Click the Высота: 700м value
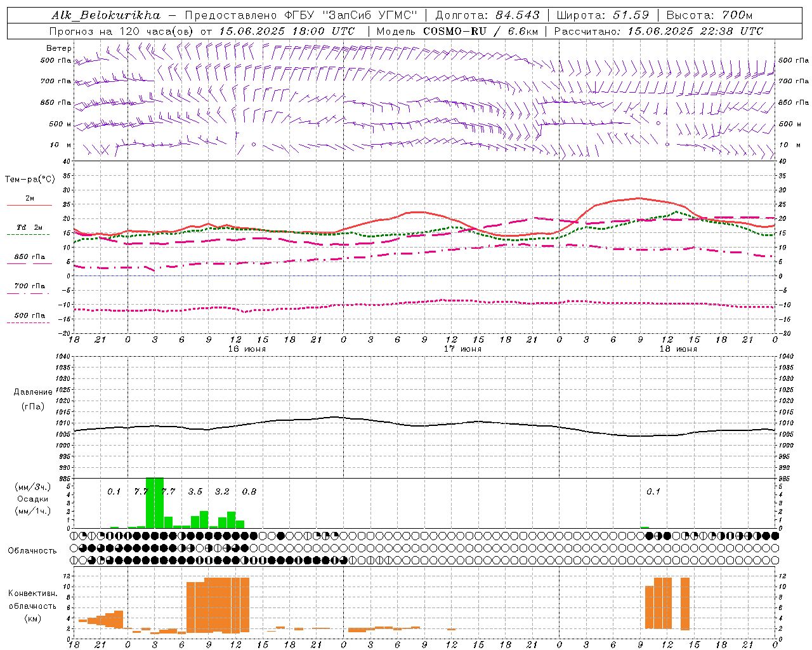 (x=709, y=15)
